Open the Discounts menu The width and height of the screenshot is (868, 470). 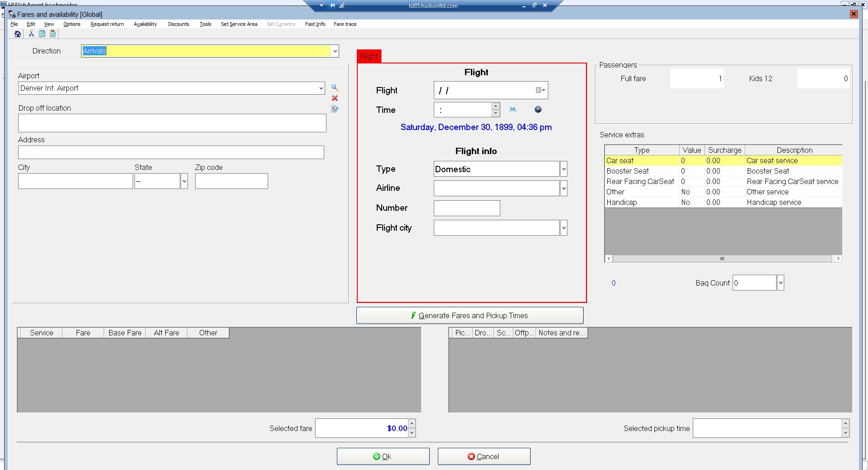pos(178,24)
